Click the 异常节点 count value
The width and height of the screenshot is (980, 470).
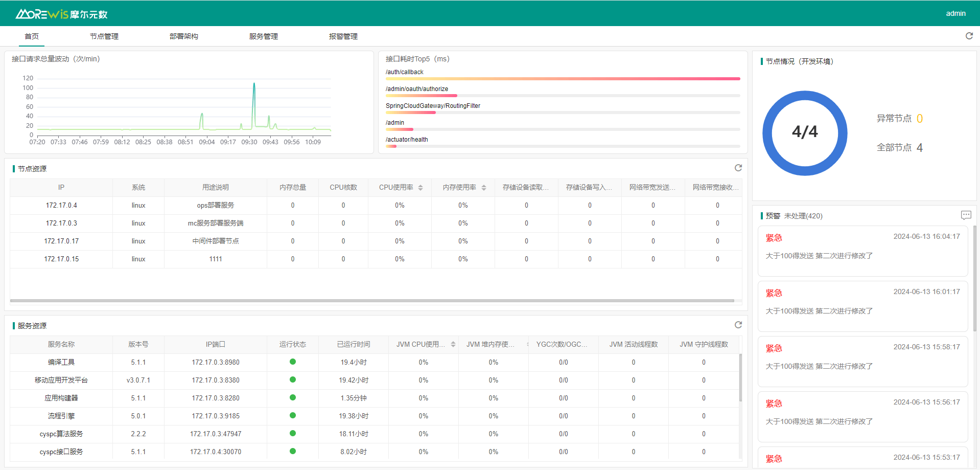[x=919, y=119]
